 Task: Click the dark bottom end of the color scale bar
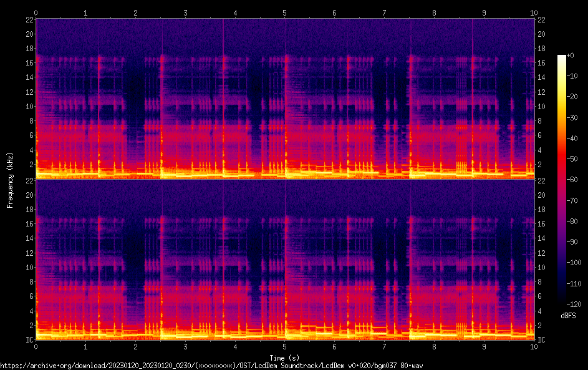[562, 302]
